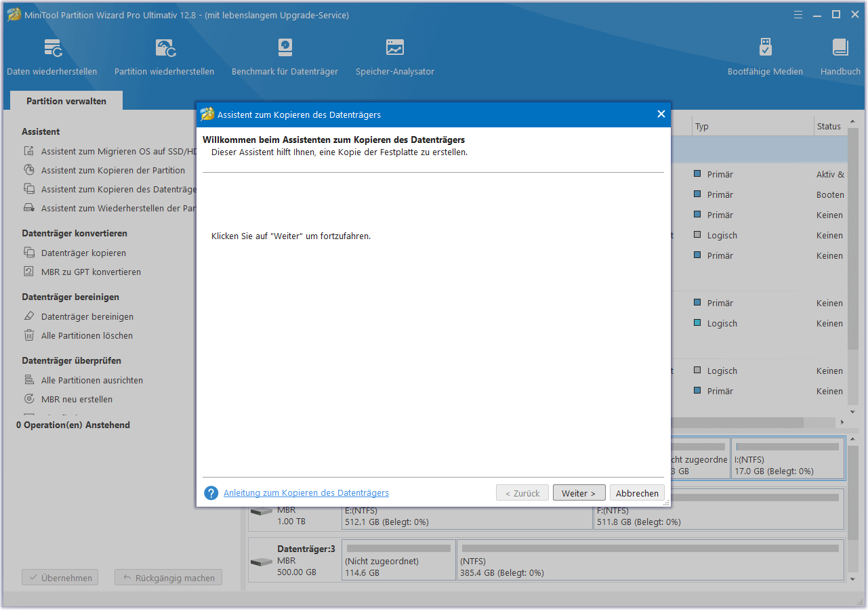
Task: Click Weiter button in wizard
Action: [x=579, y=493]
